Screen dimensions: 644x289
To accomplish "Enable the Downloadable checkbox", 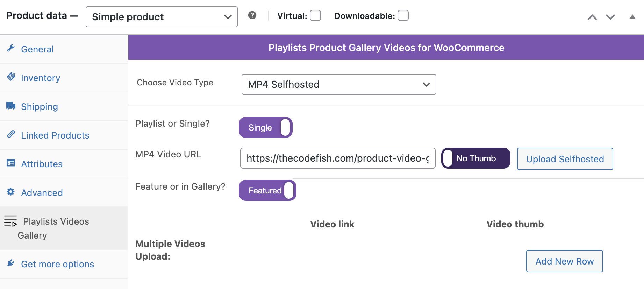I will coord(403,16).
